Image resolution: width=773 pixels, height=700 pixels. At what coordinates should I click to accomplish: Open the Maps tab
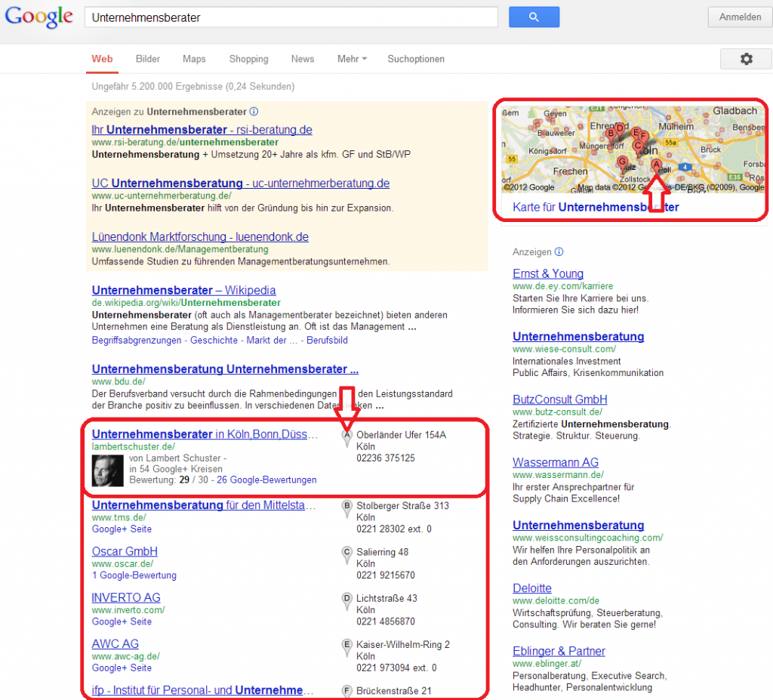coord(194,59)
